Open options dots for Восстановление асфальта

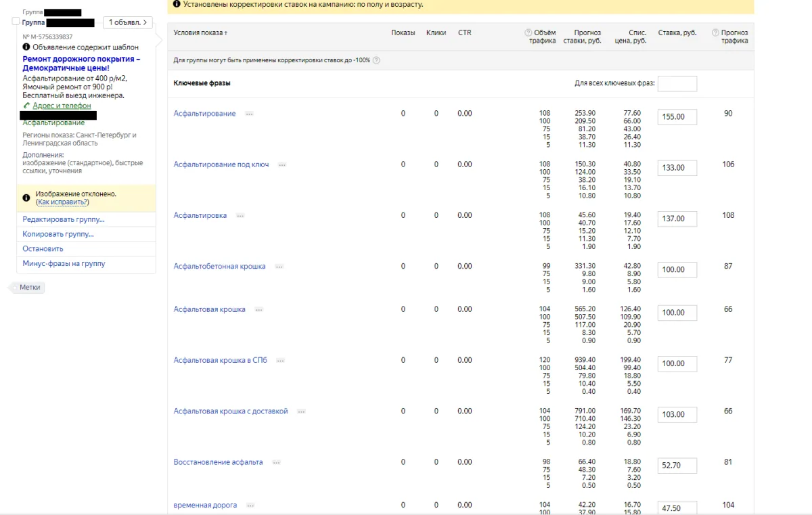tap(276, 463)
